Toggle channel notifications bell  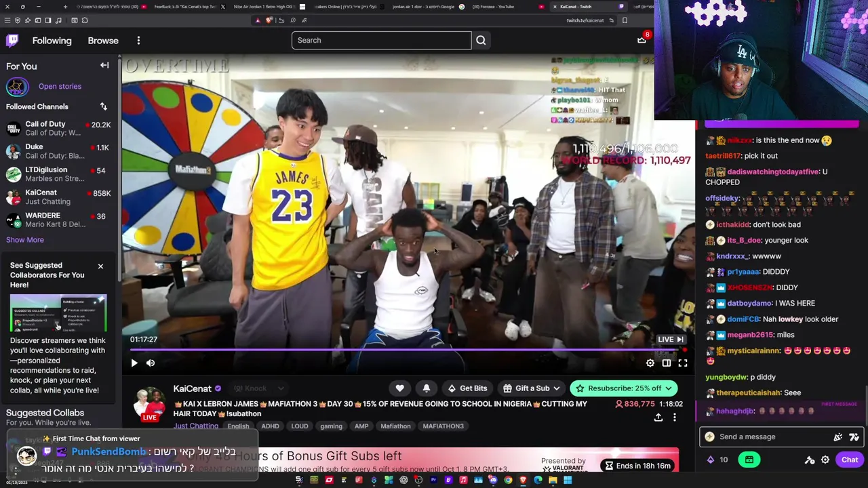426,388
